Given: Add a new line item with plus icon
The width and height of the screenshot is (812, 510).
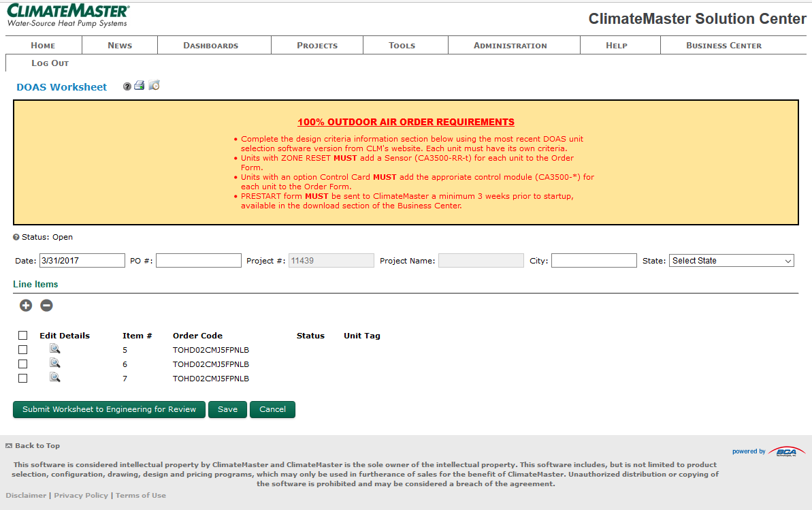Looking at the screenshot, I should (26, 305).
